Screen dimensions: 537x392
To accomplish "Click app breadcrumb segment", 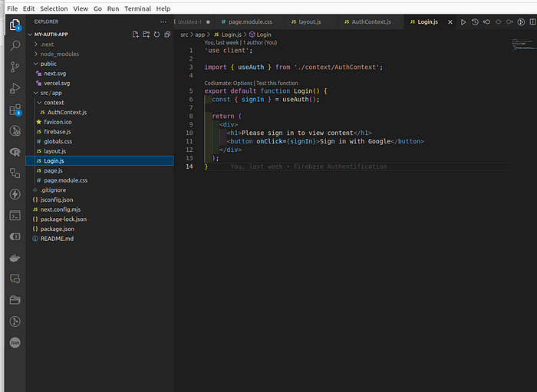I will click(199, 35).
